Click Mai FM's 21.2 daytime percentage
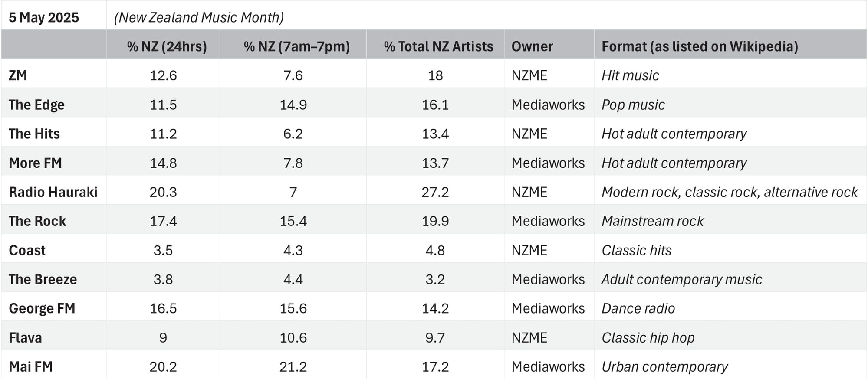This screenshot has height=379, width=868. coord(293,366)
